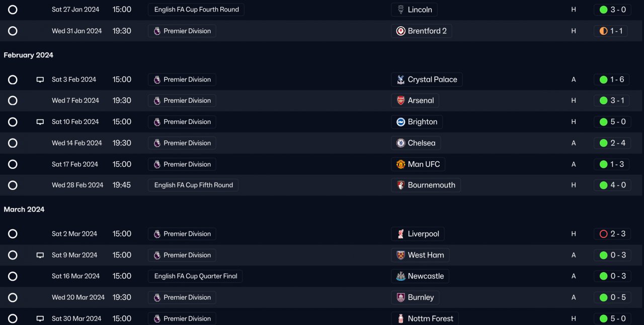Click the Nottm Forest team name
The image size is (644, 325).
coord(430,318)
